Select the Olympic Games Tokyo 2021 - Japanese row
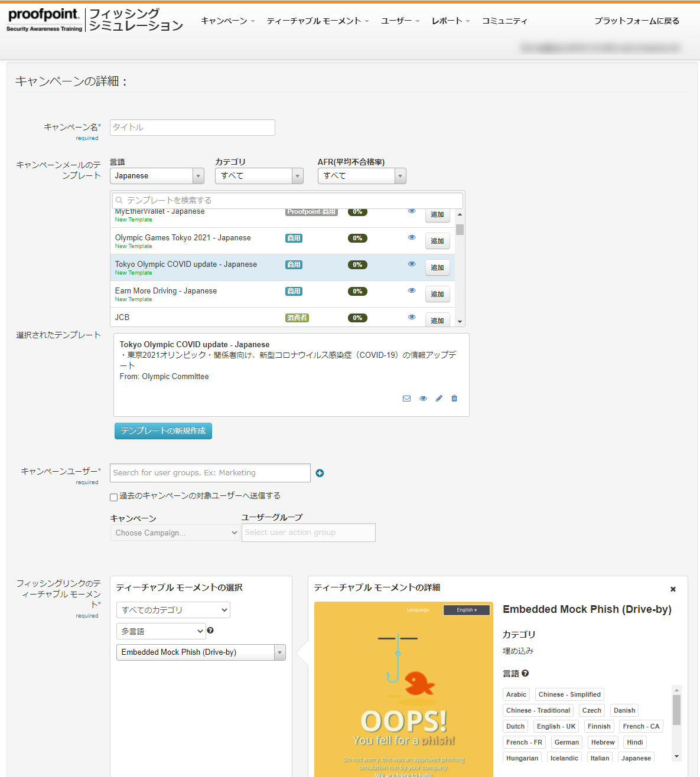This screenshot has width=700, height=777. coord(282,241)
